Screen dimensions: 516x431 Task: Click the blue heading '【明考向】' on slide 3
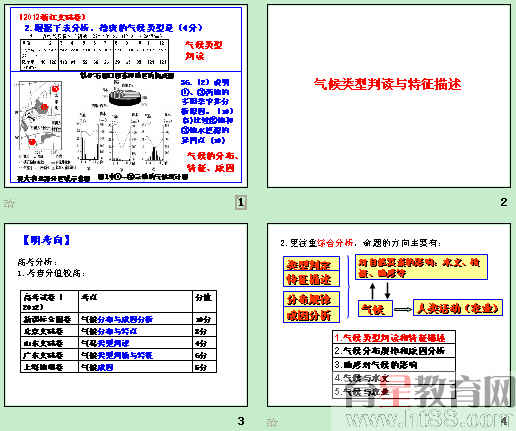47,240
